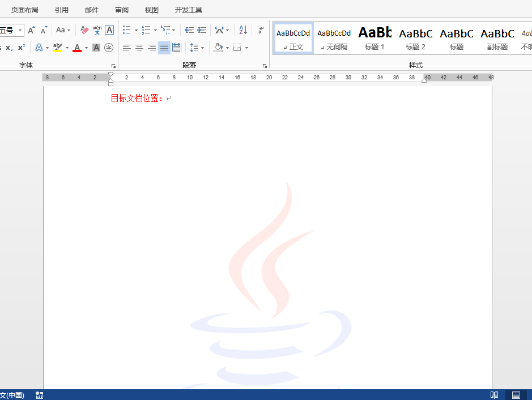Apply the 标题 1 style

coord(374,38)
